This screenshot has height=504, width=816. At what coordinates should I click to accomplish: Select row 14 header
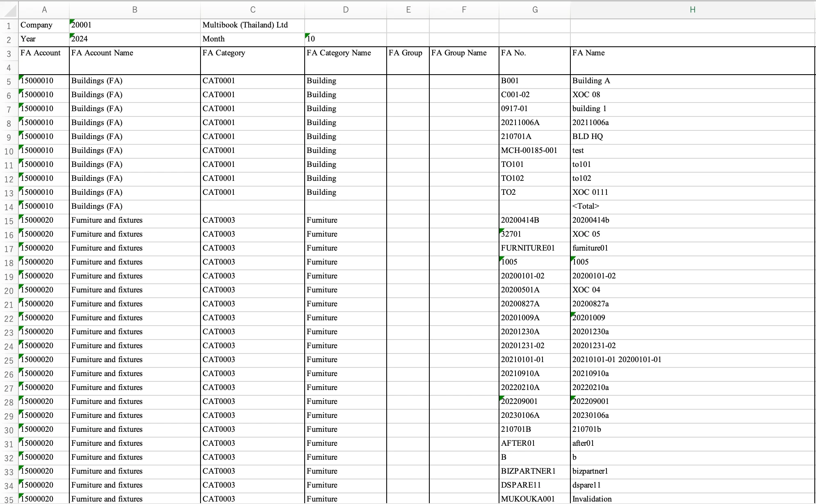[9, 207]
